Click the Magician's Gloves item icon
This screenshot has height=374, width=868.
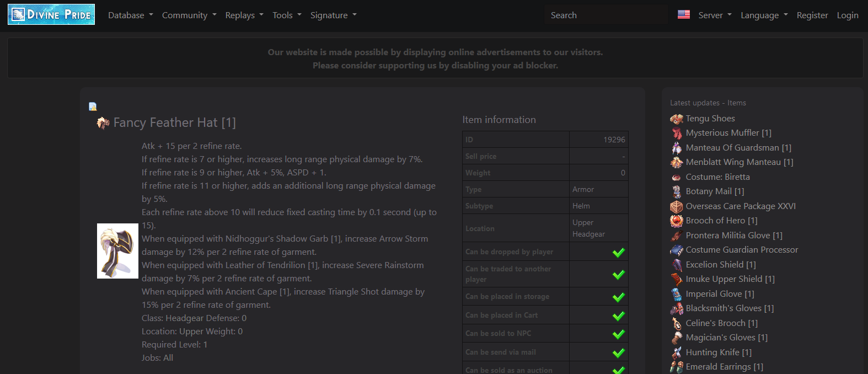pos(677,338)
